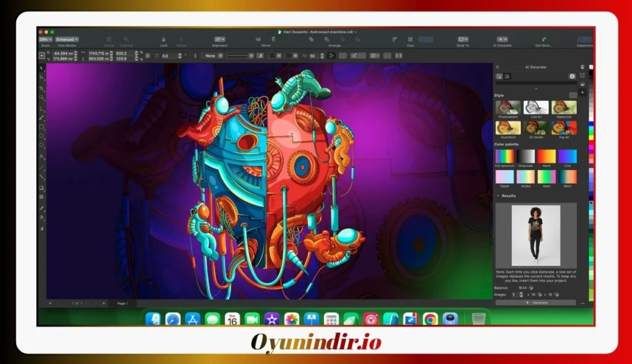Open Safari from the Dock
Image resolution: width=632 pixels, height=364 pixels.
[173, 319]
